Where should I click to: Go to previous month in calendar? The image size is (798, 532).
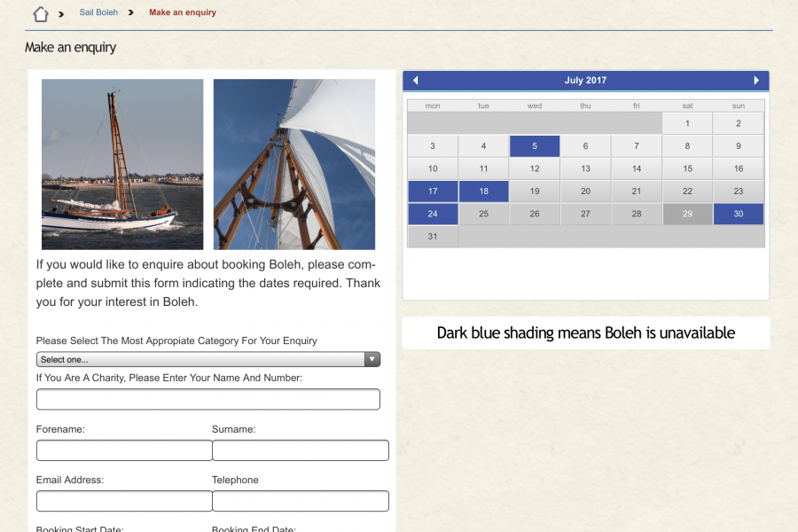415,80
